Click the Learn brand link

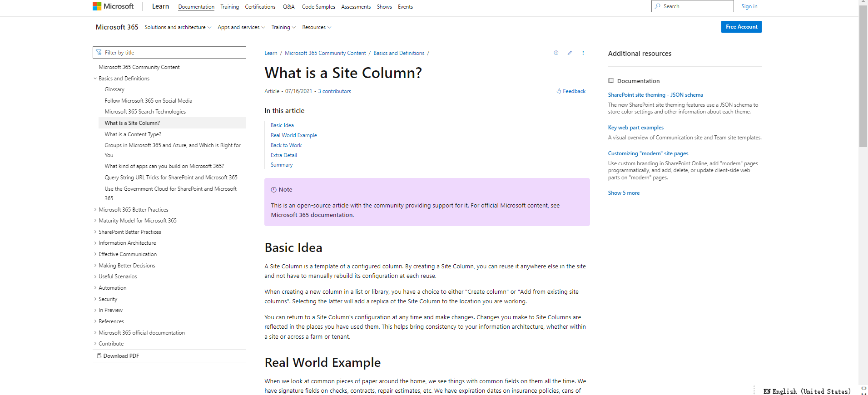(x=160, y=6)
